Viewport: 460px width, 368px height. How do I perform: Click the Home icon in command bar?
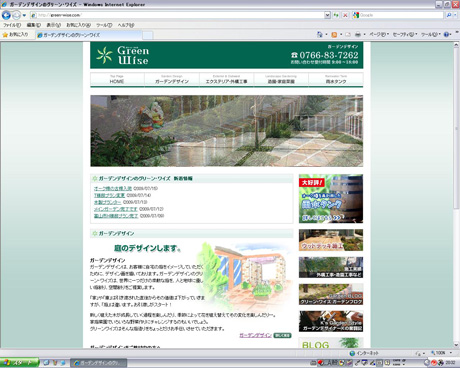coord(320,34)
